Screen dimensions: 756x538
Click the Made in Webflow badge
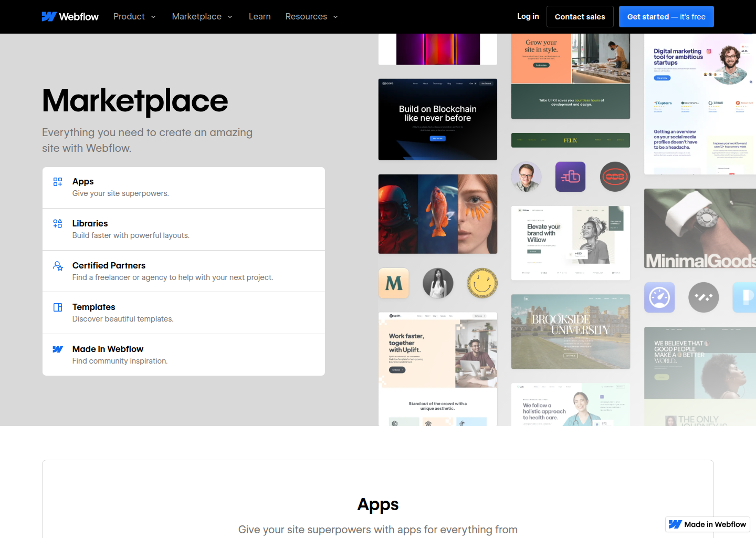(708, 524)
